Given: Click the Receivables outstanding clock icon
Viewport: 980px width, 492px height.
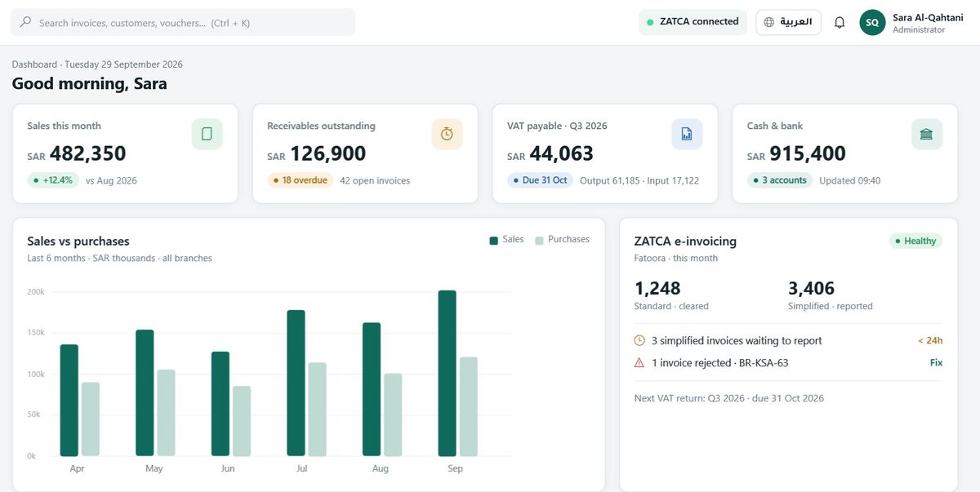Looking at the screenshot, I should [x=447, y=134].
